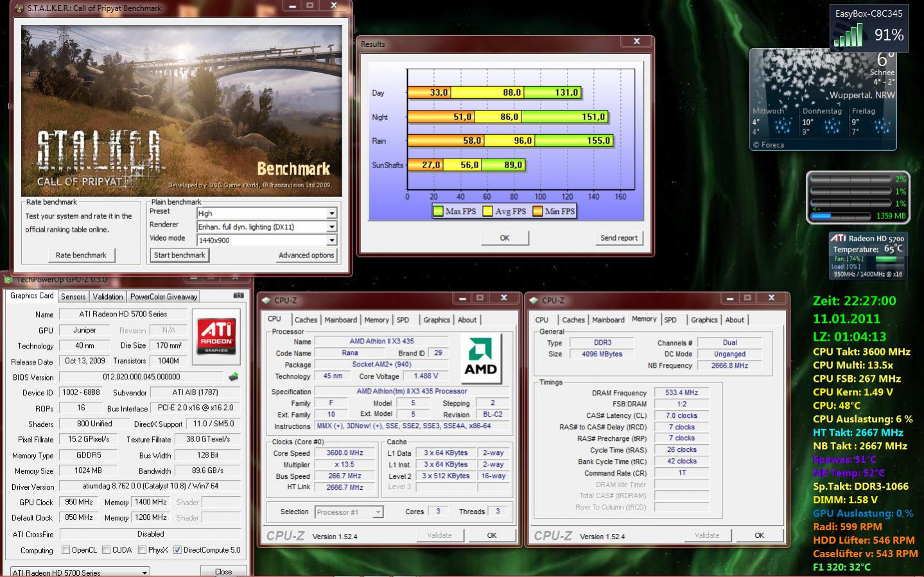The width and height of the screenshot is (924, 577).
Task: Click the S.T.A.L.K.E.R. benchmark window title icon
Action: [x=19, y=8]
